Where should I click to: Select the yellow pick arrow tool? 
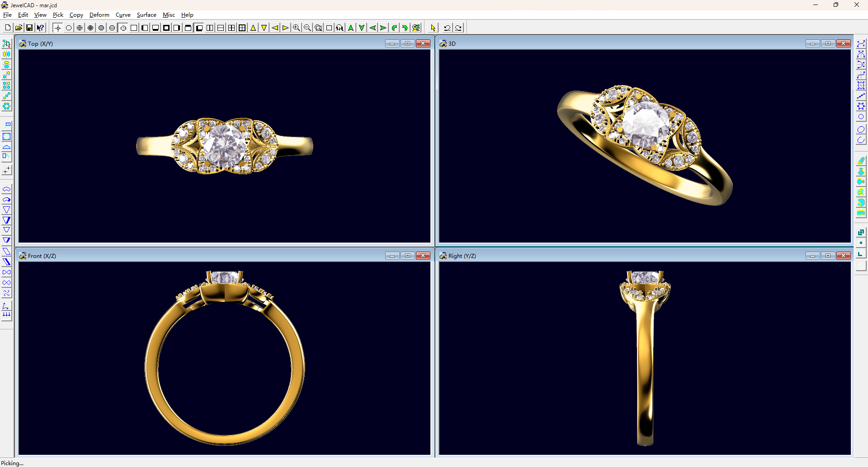(433, 28)
